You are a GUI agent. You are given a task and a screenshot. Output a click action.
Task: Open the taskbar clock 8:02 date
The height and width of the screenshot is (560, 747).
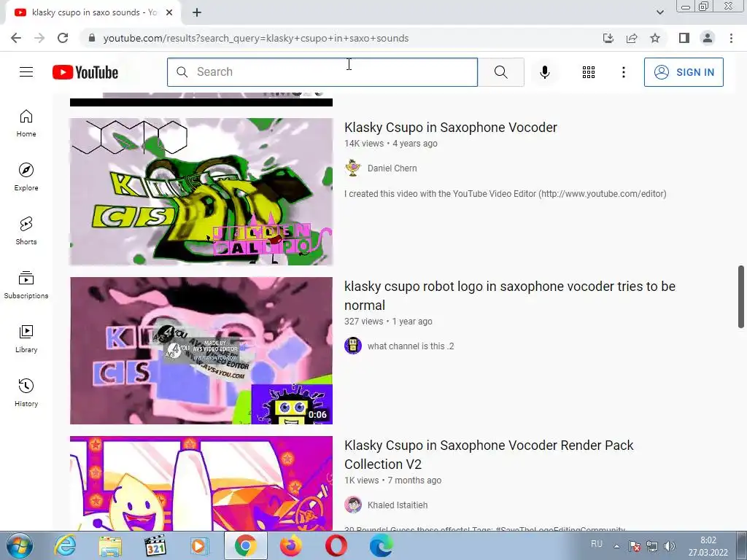point(708,546)
